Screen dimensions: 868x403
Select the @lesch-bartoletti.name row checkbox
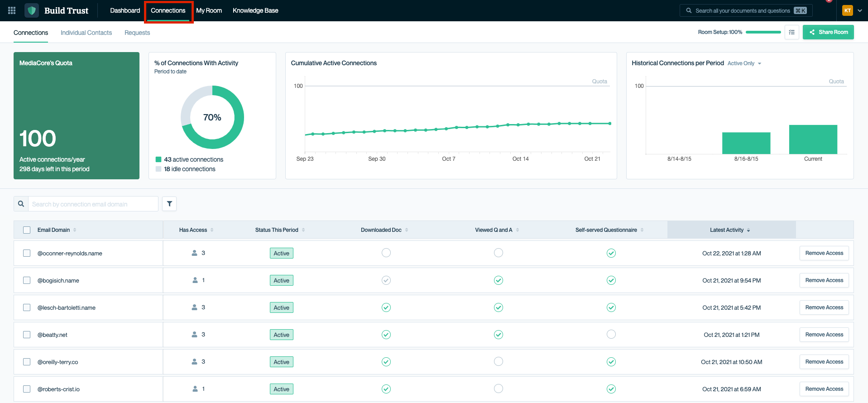point(27,307)
